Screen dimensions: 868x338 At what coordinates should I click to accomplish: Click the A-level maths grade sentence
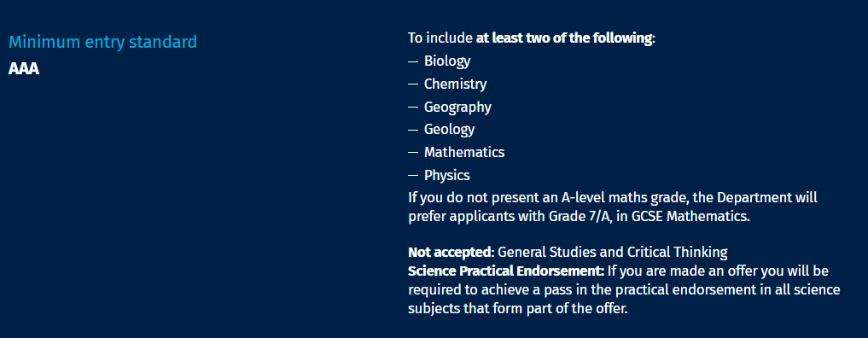point(613,207)
